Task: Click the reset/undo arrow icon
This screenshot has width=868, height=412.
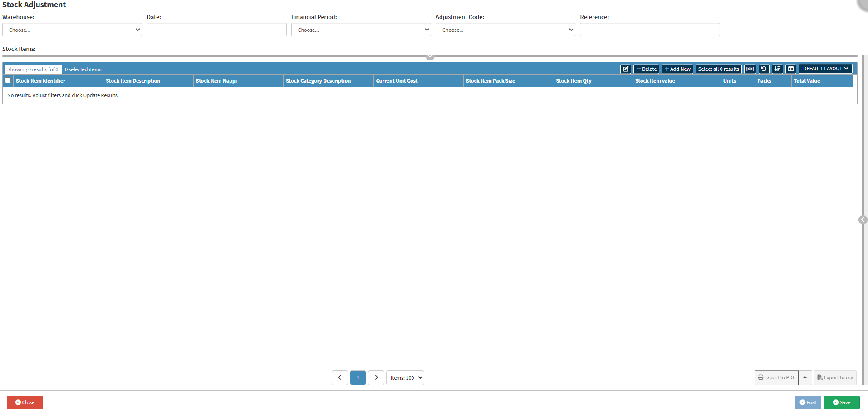Action: click(x=764, y=69)
